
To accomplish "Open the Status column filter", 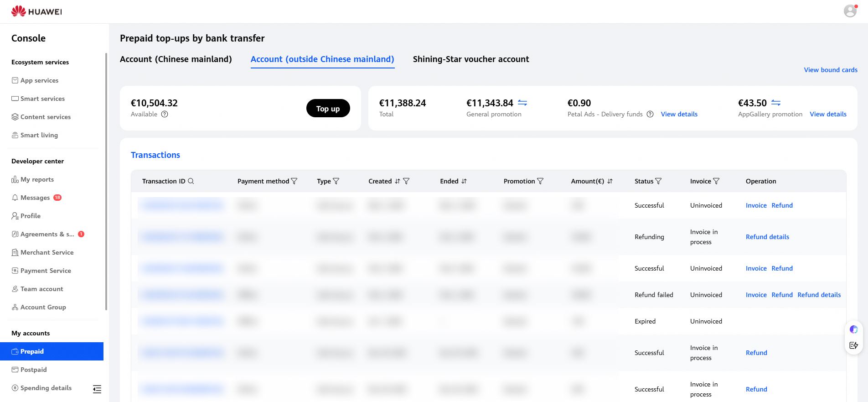I will click(658, 181).
